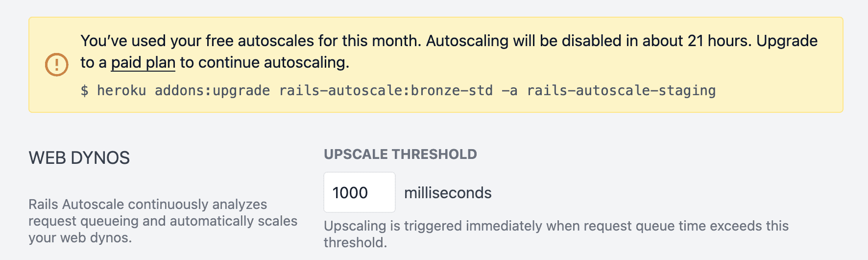The height and width of the screenshot is (260, 868).
Task: Click the UPSCALE THRESHOLD label
Action: pos(400,155)
